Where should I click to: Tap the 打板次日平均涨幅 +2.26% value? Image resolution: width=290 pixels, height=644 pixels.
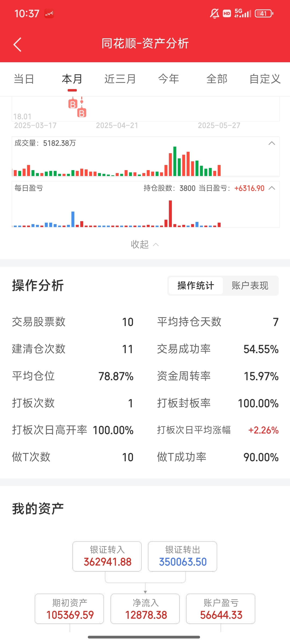pos(263,430)
